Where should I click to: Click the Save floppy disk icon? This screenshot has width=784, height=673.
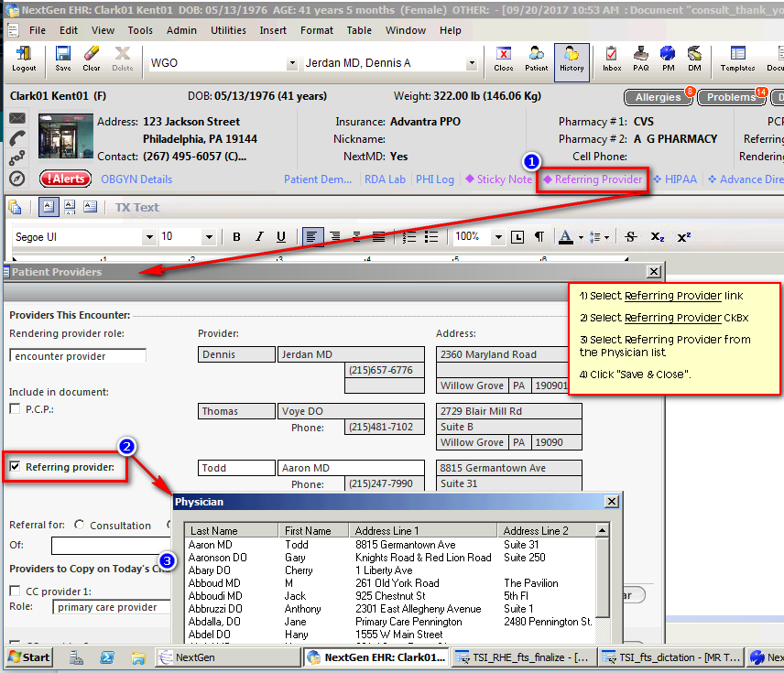(63, 59)
